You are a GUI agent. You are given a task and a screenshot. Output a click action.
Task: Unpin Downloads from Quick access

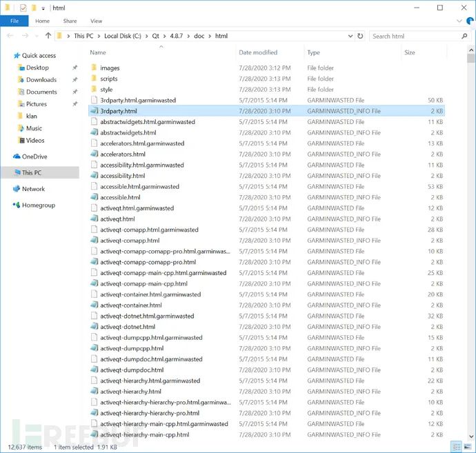[75, 80]
